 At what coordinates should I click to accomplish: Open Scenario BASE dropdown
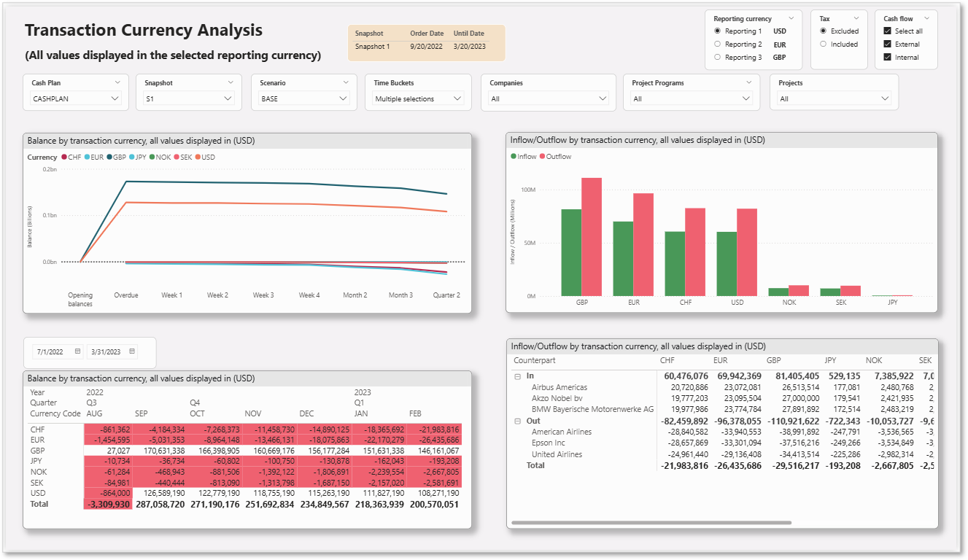(303, 98)
